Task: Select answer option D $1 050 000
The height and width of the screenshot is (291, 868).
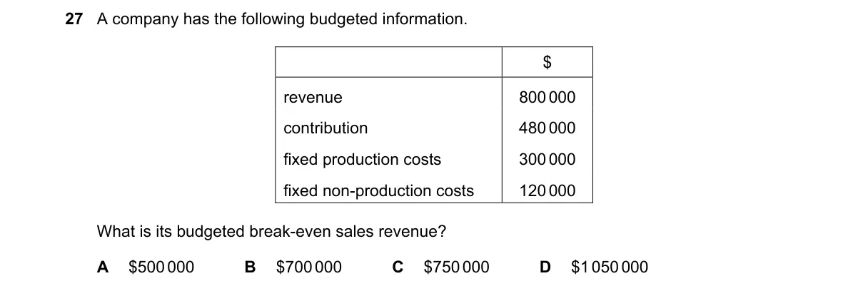Action: (x=595, y=267)
